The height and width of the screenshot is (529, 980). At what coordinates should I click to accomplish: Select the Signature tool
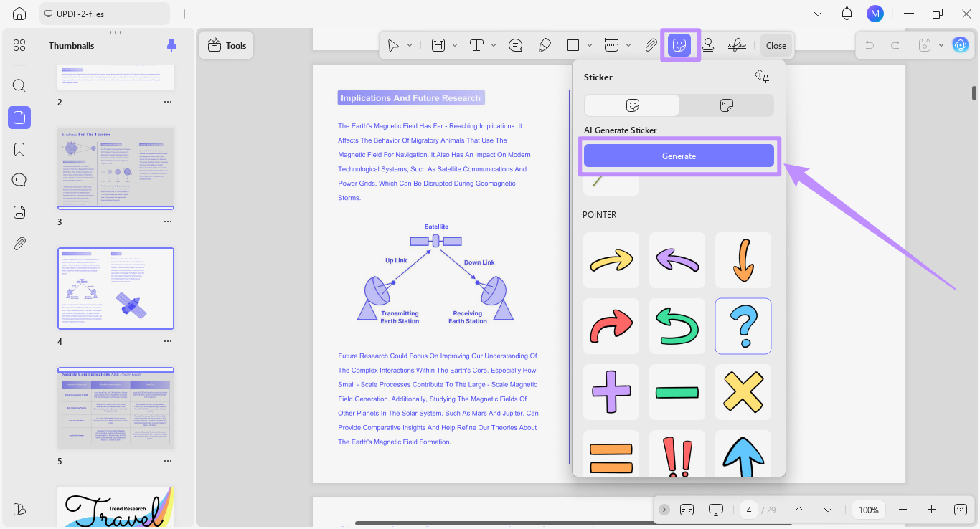(x=737, y=45)
